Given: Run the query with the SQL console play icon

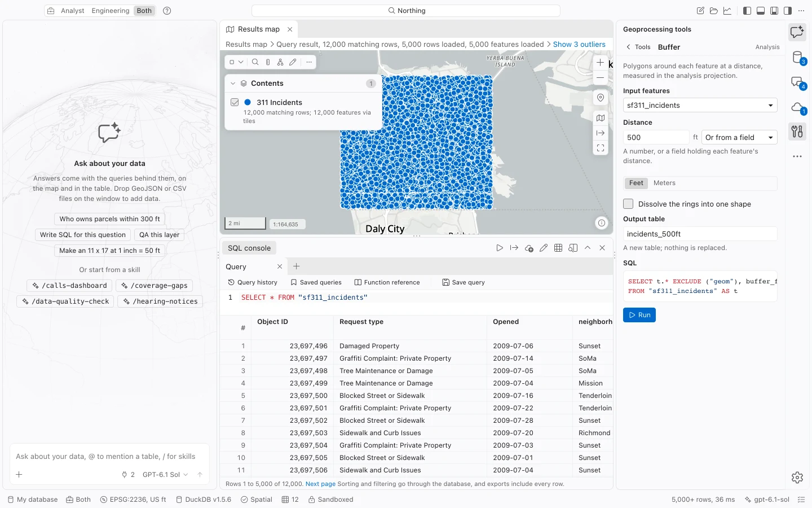Looking at the screenshot, I should click(x=500, y=248).
